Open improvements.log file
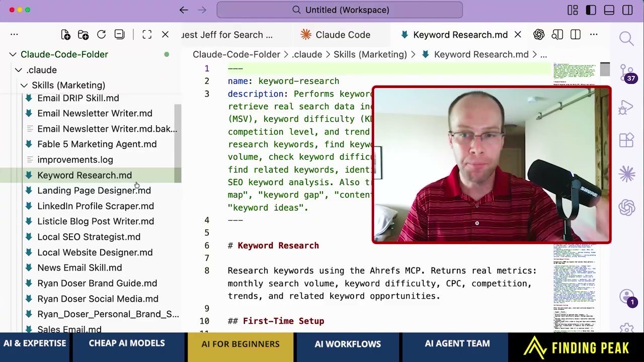This screenshot has height=362, width=644. [x=75, y=160]
